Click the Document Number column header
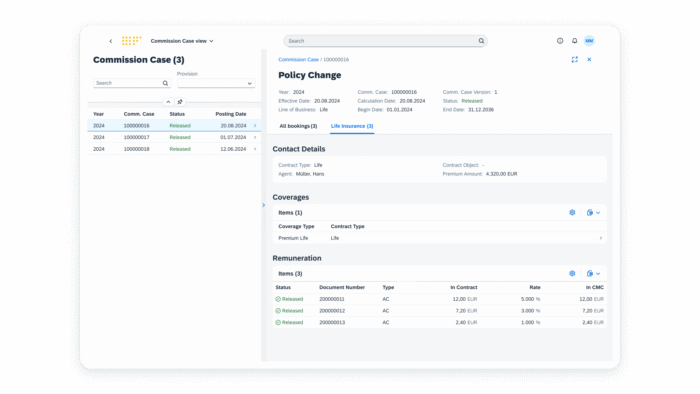 (x=342, y=288)
